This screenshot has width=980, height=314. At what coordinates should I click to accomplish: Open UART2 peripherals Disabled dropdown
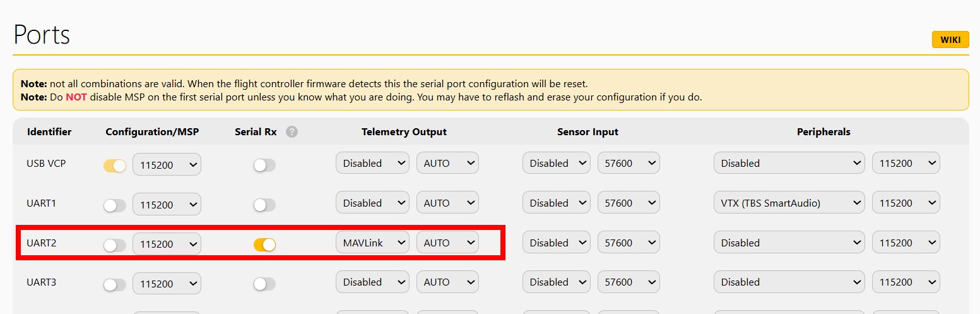click(789, 243)
